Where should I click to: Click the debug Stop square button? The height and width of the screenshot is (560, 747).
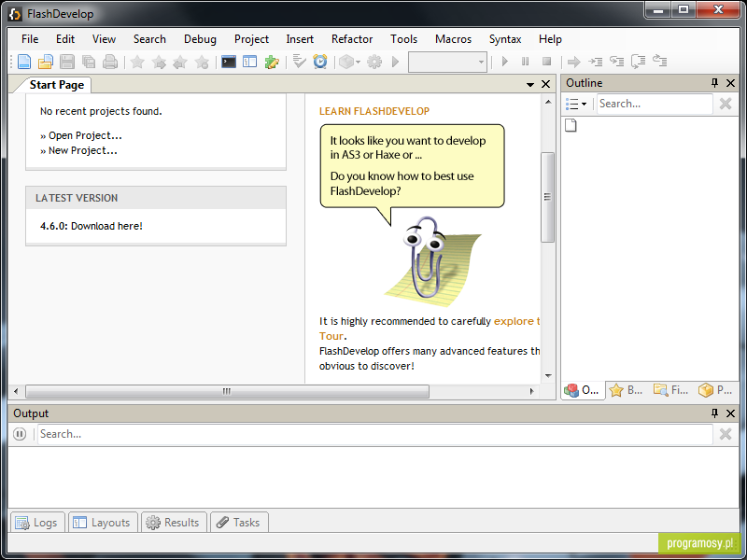point(547,62)
